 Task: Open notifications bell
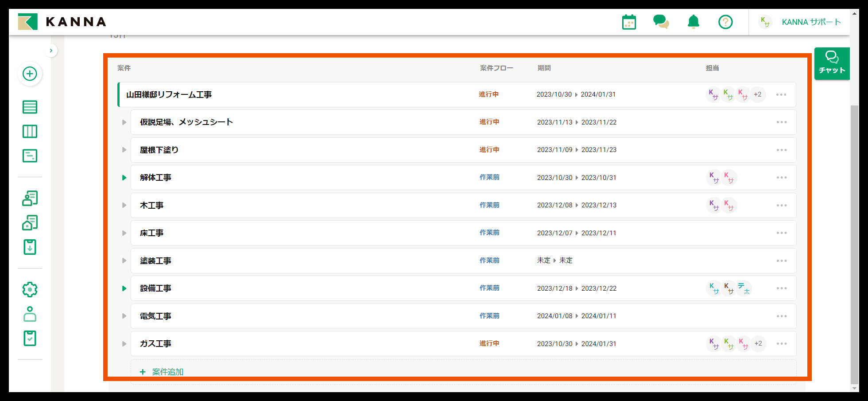tap(694, 22)
